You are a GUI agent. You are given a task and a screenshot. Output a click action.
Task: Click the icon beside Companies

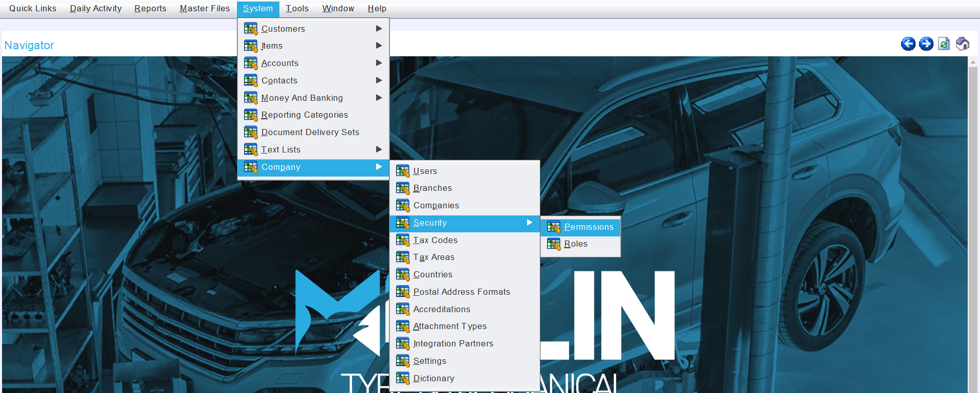(403, 205)
